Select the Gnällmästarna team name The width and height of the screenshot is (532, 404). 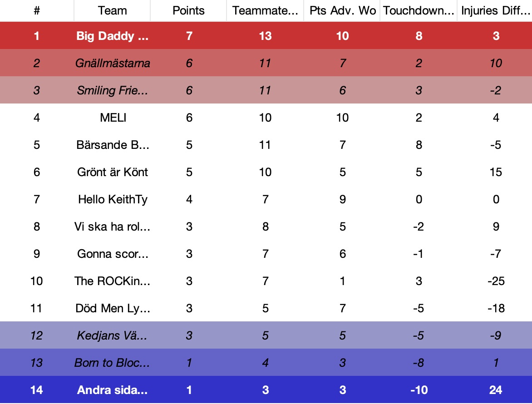point(112,63)
